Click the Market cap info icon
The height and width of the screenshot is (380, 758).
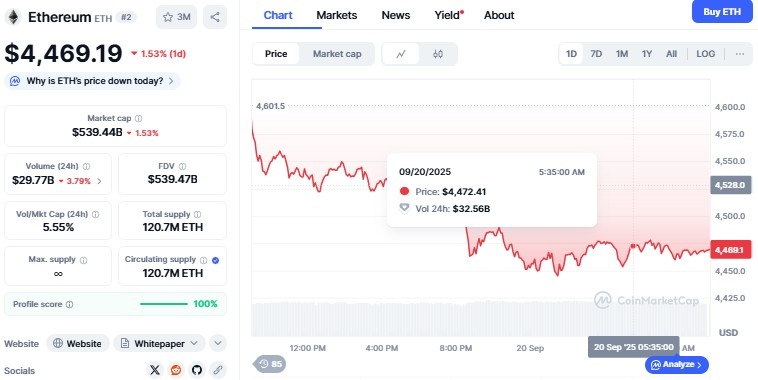pos(139,118)
